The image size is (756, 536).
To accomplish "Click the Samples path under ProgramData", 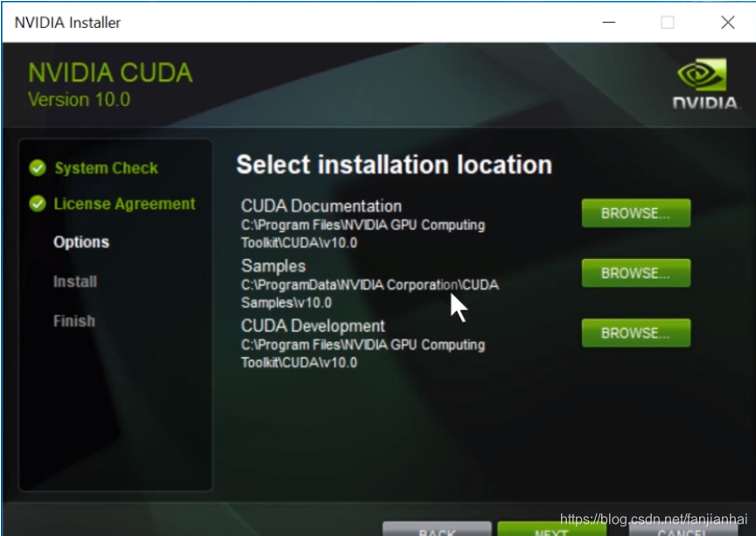I will tap(370, 294).
